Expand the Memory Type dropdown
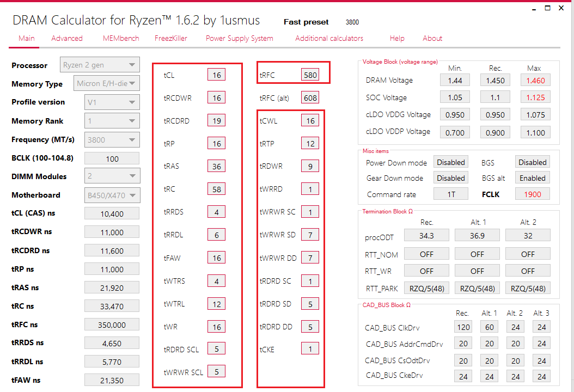This screenshot has height=392, width=574. pos(107,83)
